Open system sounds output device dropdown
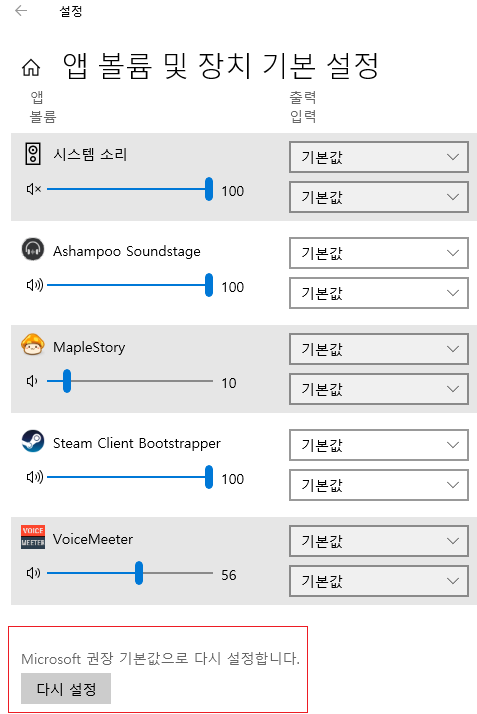 (379, 157)
